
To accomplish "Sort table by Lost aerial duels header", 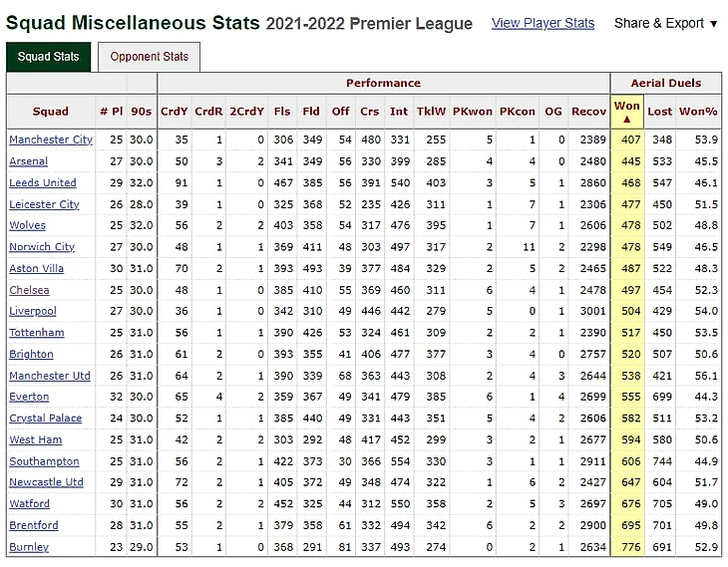I will coord(660,112).
